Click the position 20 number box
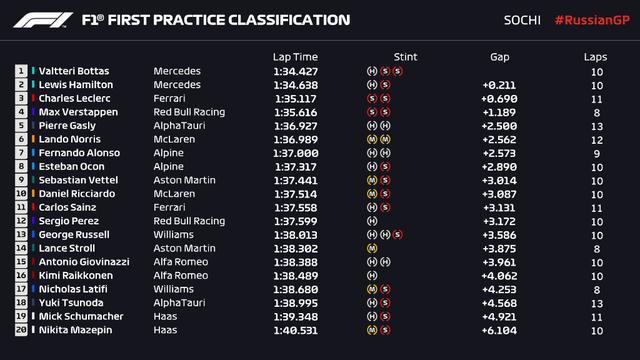This screenshot has width=640, height=360. pos(21,330)
